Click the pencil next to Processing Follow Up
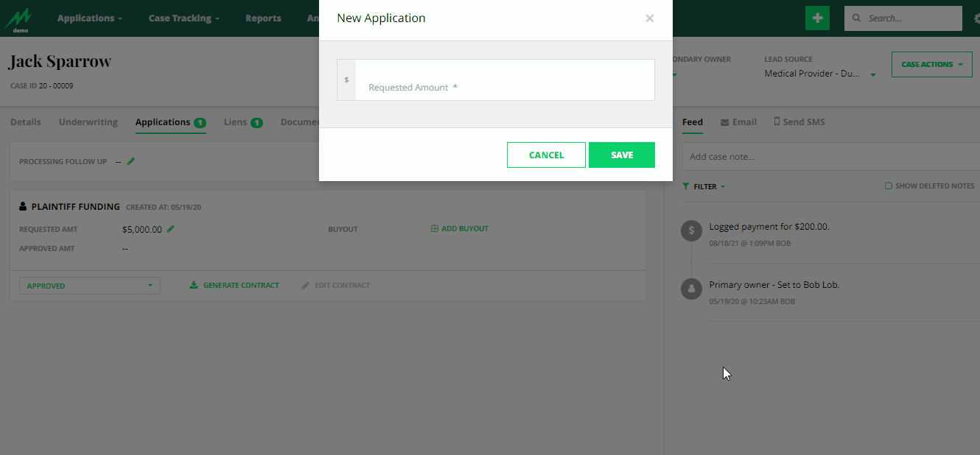 130,161
